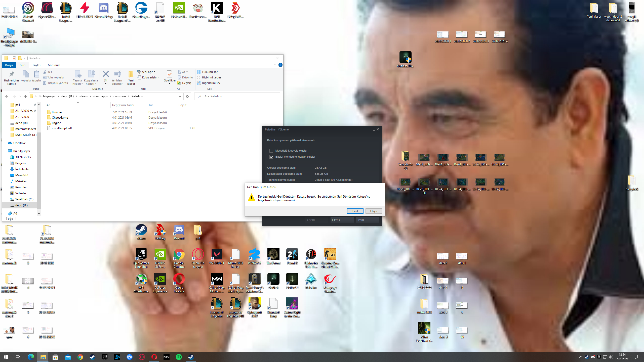Select the Engine folder row
This screenshot has height=362, width=644.
pos(121,123)
